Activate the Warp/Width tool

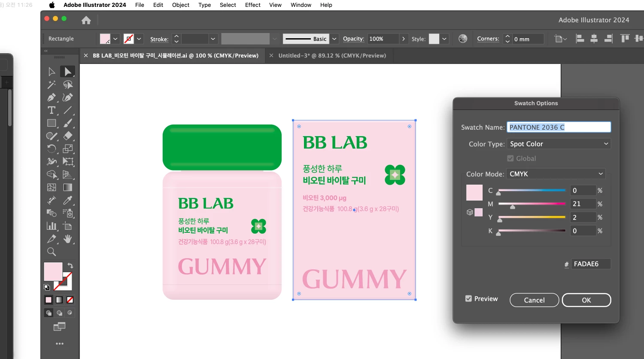52,162
